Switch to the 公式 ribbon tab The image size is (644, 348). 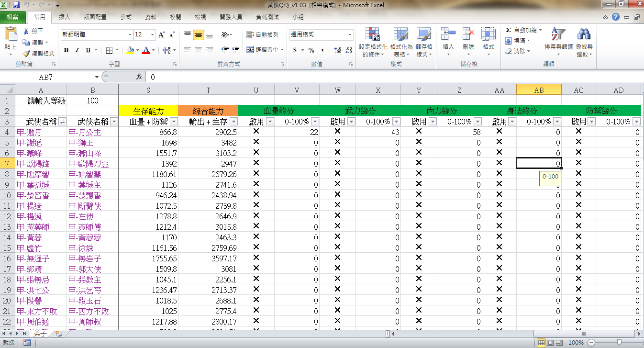click(126, 17)
